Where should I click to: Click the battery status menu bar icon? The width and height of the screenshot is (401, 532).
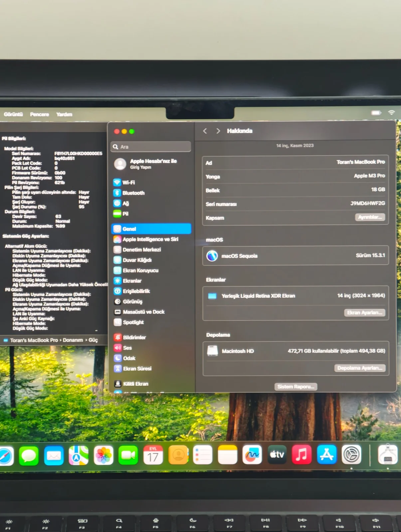click(376, 113)
